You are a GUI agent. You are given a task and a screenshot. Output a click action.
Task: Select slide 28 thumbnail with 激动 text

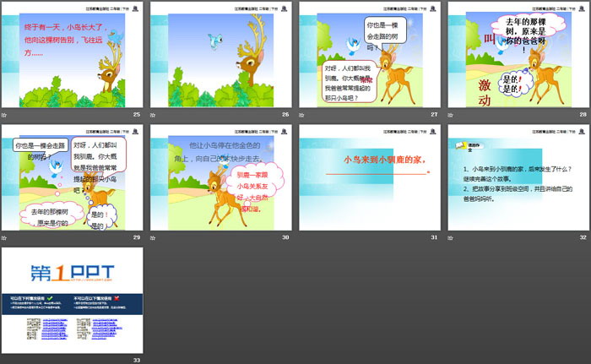518,55
